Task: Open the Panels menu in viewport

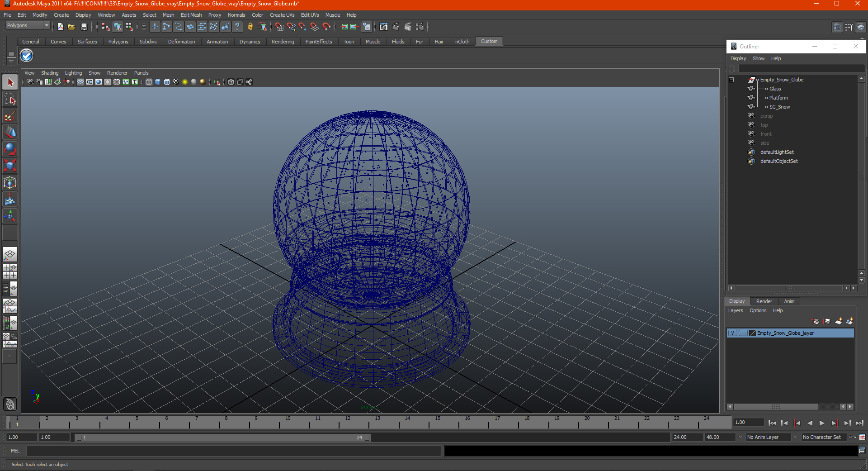Action: 141,73
